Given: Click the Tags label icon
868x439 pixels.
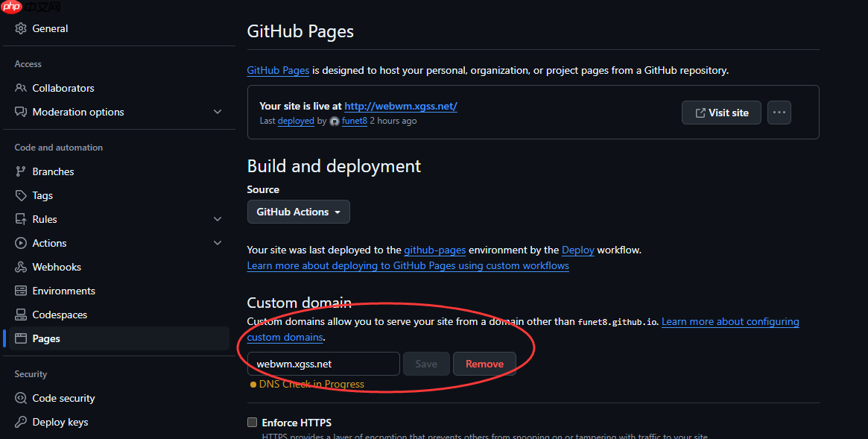Looking at the screenshot, I should (20, 195).
